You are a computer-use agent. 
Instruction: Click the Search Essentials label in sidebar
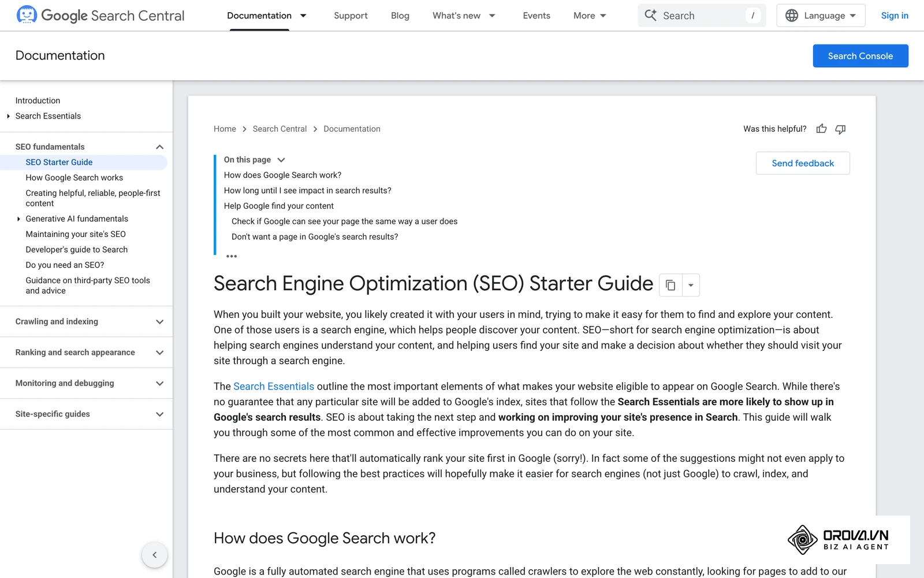pyautogui.click(x=48, y=116)
